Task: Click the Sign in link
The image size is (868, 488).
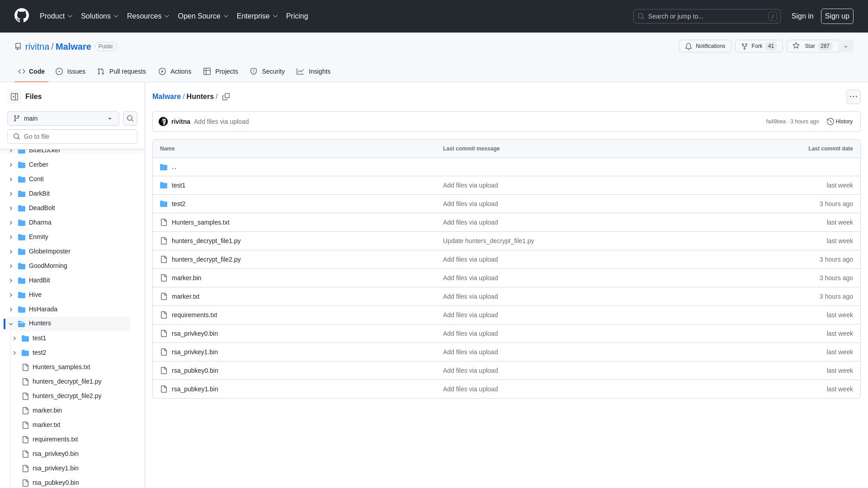Action: pos(802,16)
